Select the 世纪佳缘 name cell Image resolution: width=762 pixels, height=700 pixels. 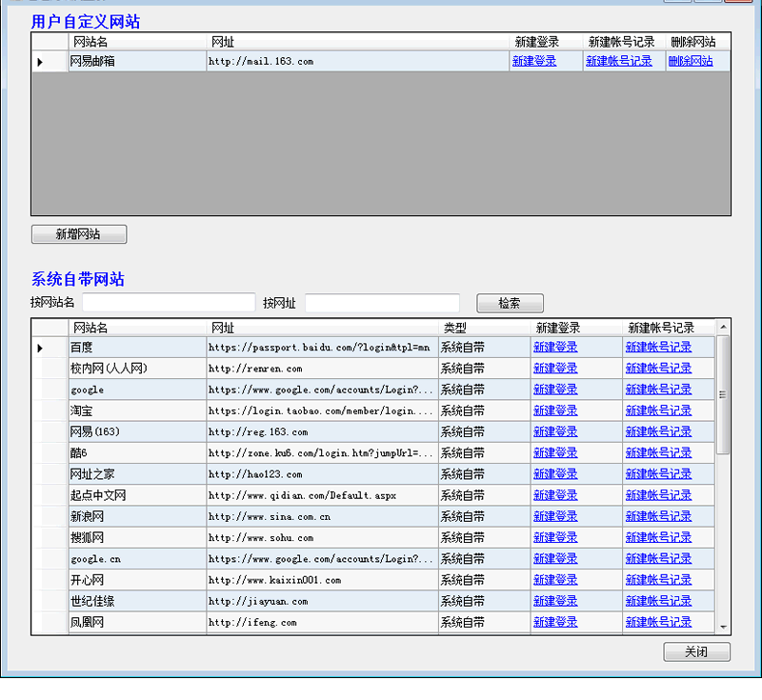coord(137,601)
